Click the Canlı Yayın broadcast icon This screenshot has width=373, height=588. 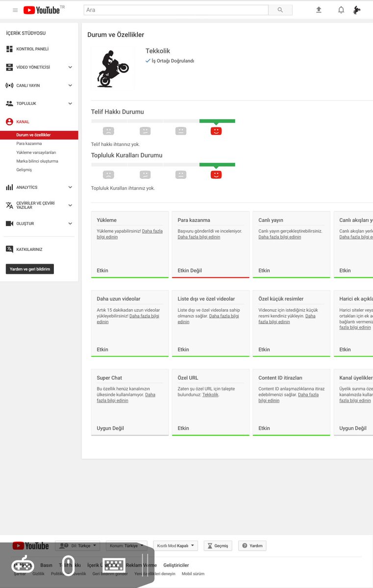tap(9, 85)
